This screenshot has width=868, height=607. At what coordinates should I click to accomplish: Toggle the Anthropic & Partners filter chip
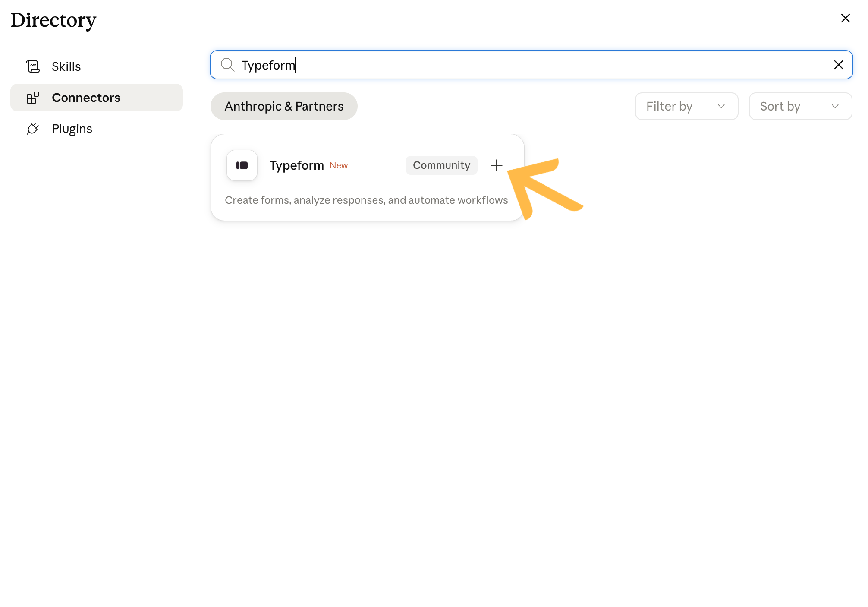click(x=284, y=106)
